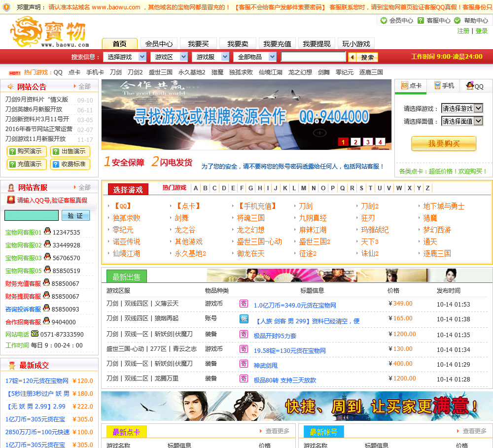Open the 选择游戏 search dropdown
Image resolution: width=493 pixels, height=448 pixels.
tap(125, 57)
